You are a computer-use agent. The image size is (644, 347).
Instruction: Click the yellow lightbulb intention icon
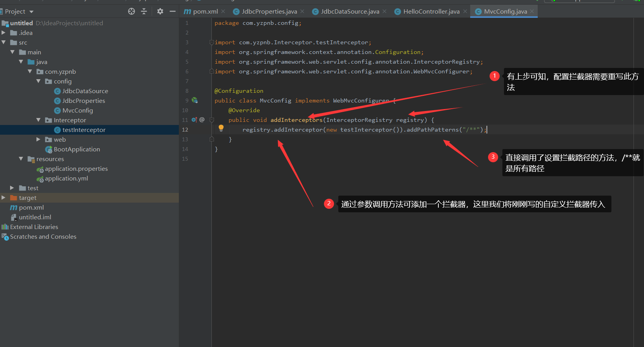pos(221,128)
